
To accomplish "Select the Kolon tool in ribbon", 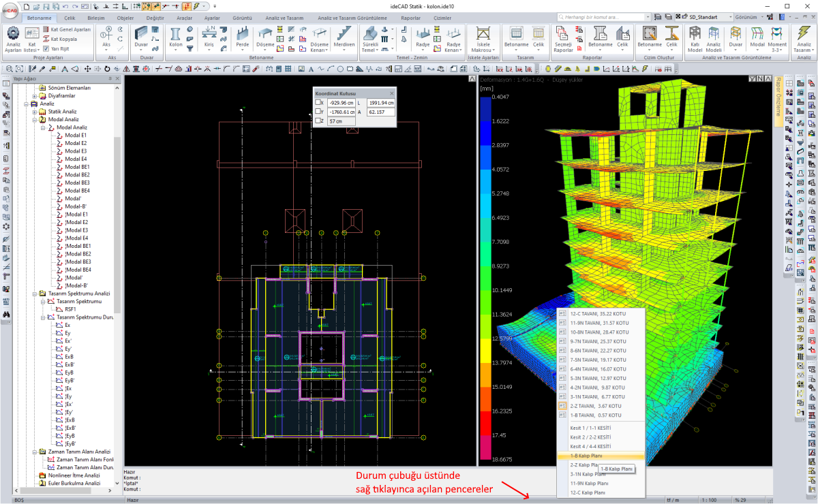I will coord(175,35).
